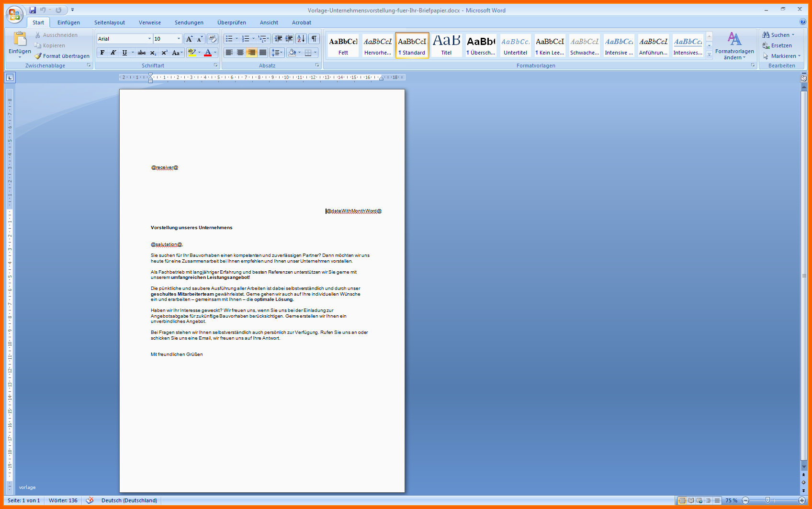The height and width of the screenshot is (509, 812).
Task: Open Suchen find tool
Action: pyautogui.click(x=778, y=35)
